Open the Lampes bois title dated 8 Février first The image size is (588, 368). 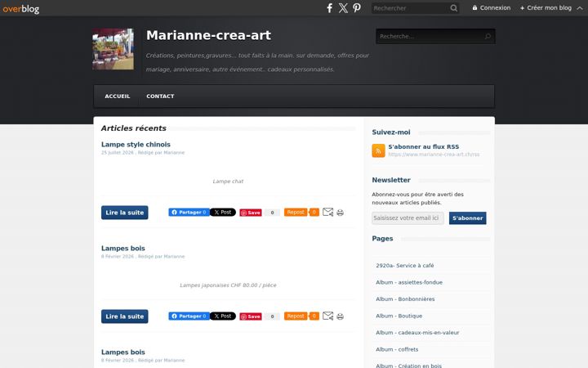[123, 249]
